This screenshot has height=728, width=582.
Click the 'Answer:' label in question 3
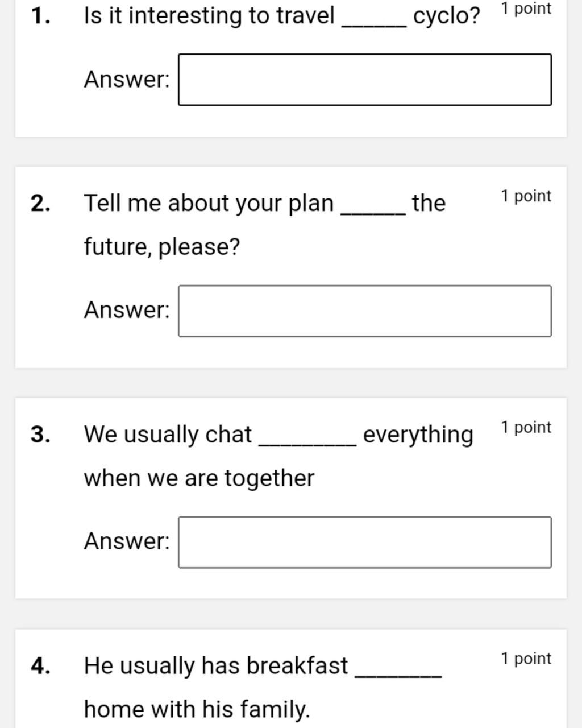coord(127,541)
